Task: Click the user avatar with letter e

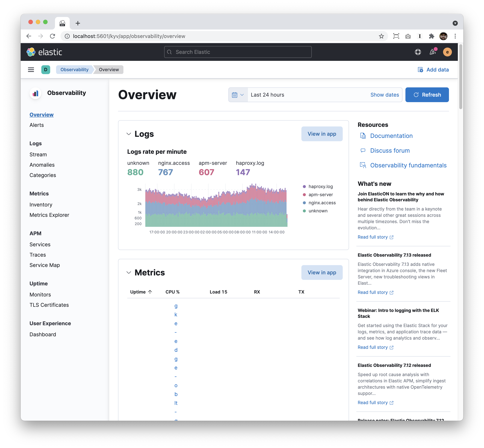Action: coord(447,52)
